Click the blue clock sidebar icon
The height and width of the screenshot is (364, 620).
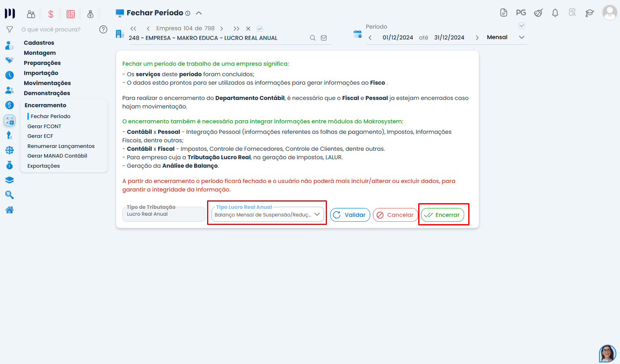[9, 75]
